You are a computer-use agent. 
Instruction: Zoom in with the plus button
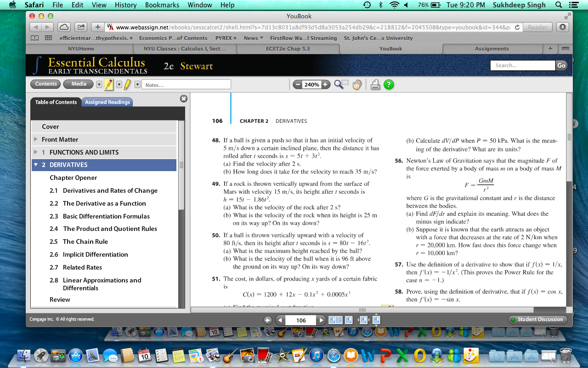[325, 85]
